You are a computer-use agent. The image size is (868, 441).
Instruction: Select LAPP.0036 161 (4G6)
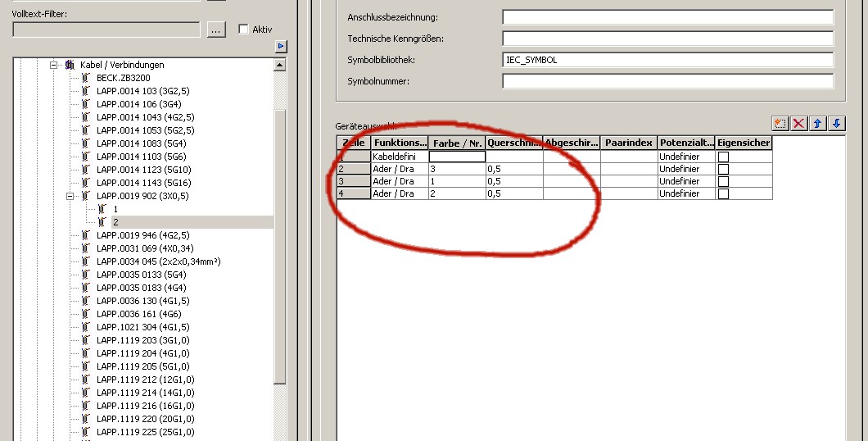tap(139, 314)
